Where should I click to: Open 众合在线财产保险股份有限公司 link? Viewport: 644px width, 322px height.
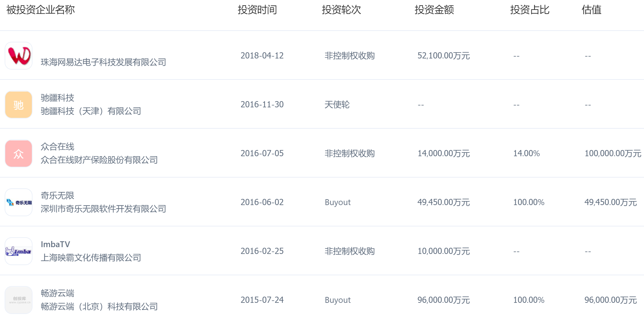99,160
